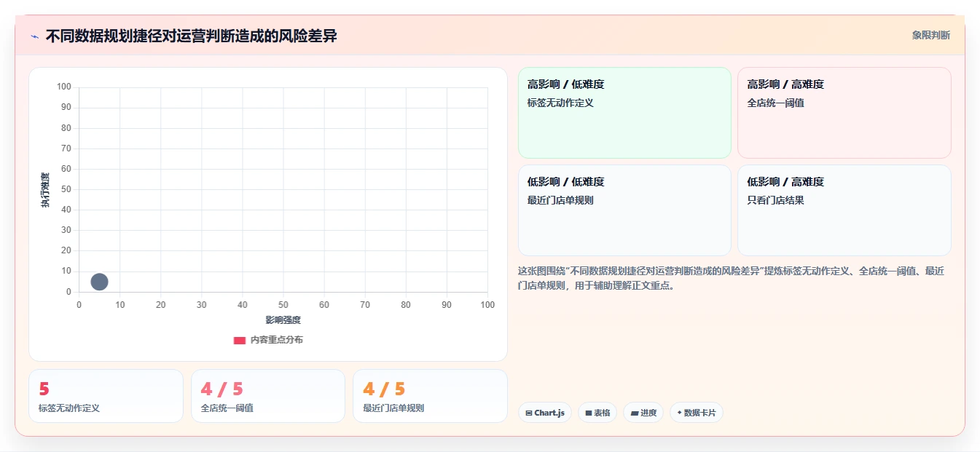Select the 低影响 / 高难度 quadrant card
The image size is (980, 452).
[844, 210]
